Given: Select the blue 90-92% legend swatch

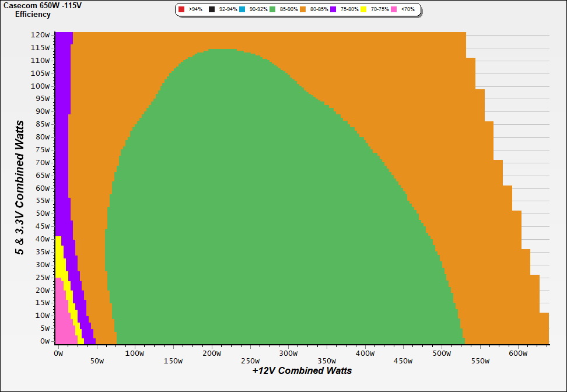Looking at the screenshot, I should (242, 10).
